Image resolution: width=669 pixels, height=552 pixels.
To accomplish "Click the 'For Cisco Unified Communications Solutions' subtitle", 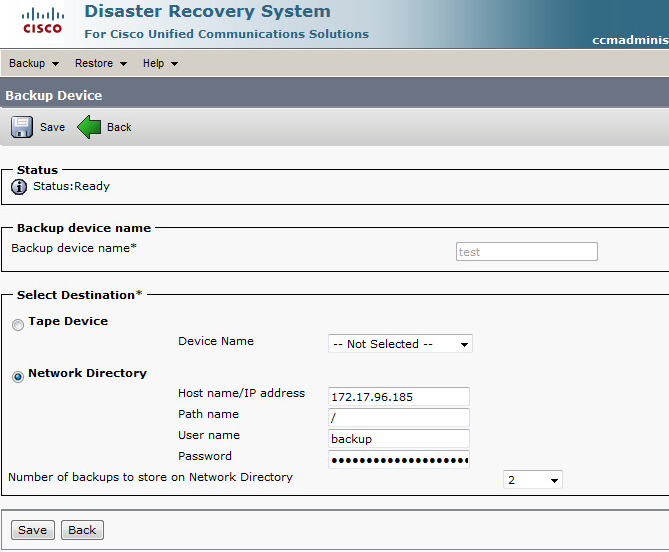I will [x=227, y=34].
